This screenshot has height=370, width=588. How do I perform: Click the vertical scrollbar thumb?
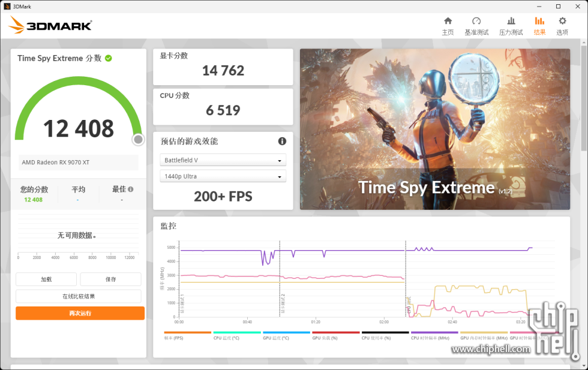click(583, 98)
